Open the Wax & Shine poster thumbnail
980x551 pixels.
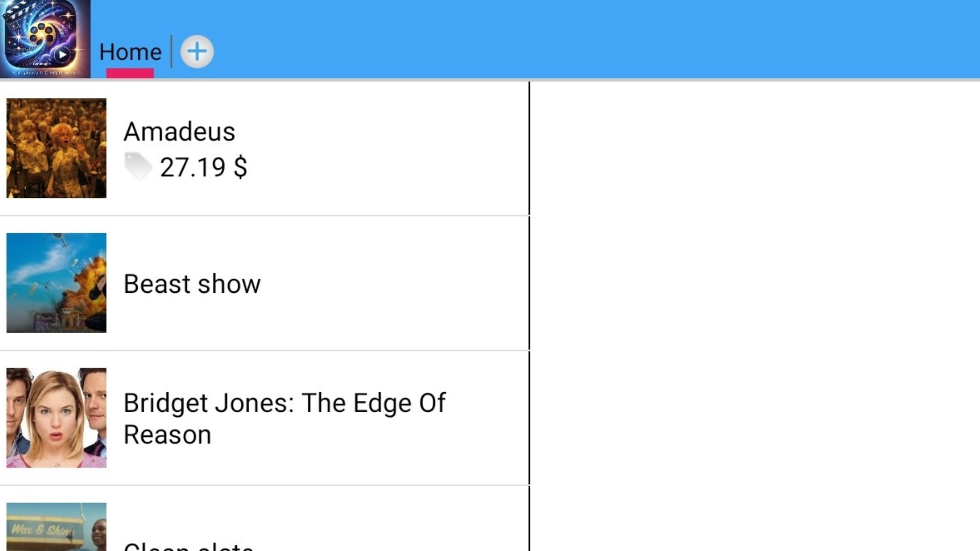56,527
